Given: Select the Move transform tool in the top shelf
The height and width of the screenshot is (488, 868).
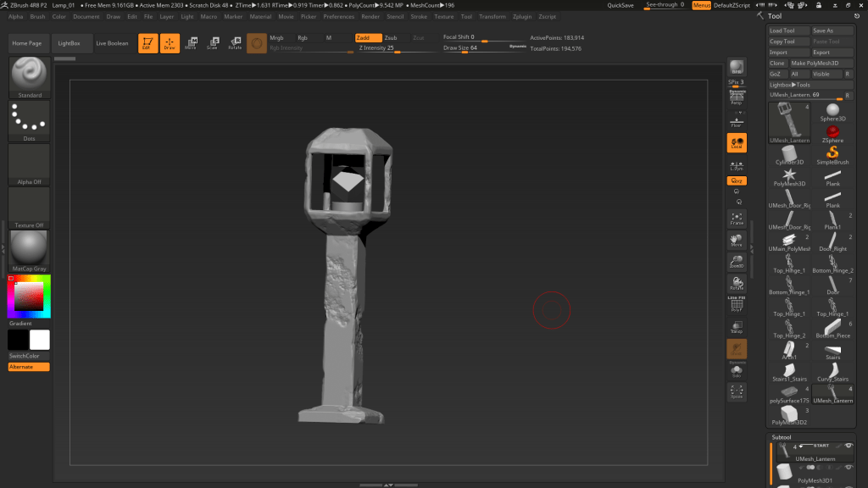Looking at the screenshot, I should (192, 43).
